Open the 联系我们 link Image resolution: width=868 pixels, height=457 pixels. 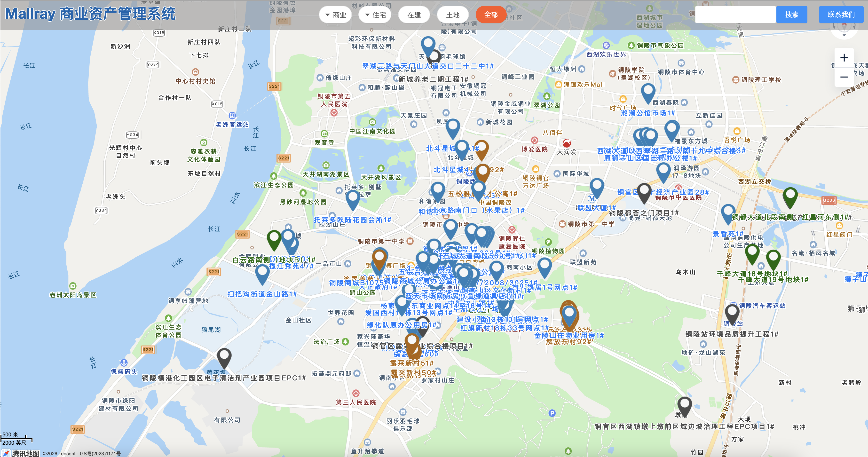[x=841, y=15]
